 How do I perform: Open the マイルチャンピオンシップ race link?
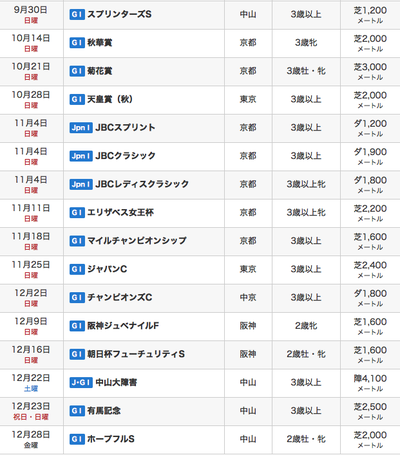pyautogui.click(x=137, y=241)
